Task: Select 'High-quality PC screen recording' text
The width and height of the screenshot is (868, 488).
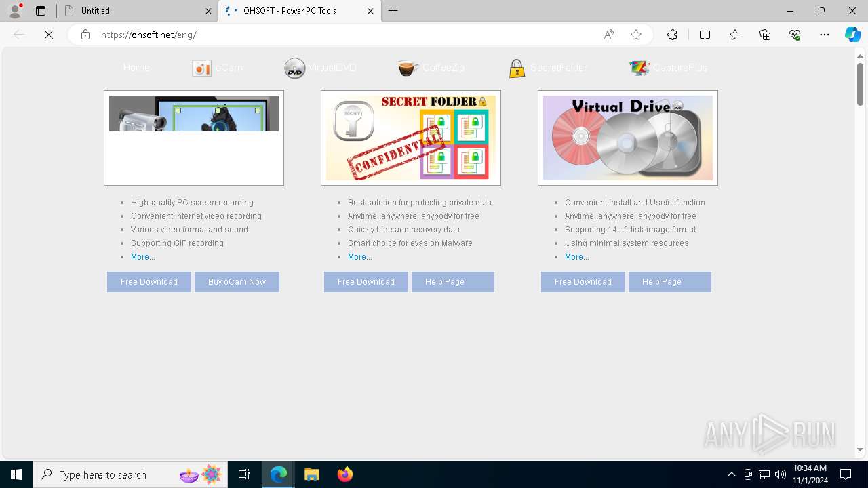Action: [192, 203]
